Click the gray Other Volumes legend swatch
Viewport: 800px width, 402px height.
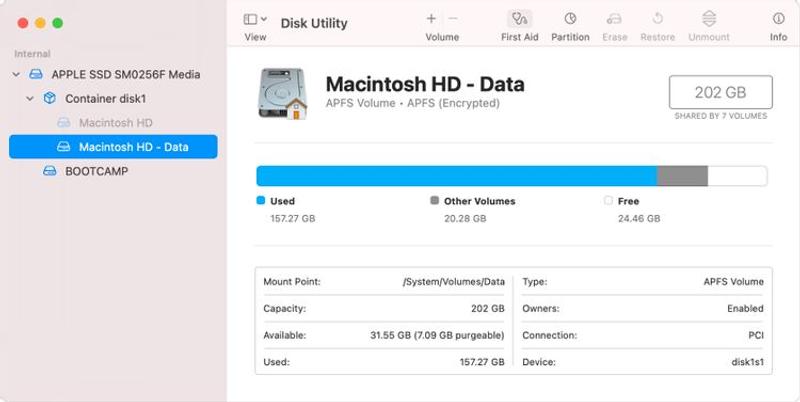coord(435,200)
